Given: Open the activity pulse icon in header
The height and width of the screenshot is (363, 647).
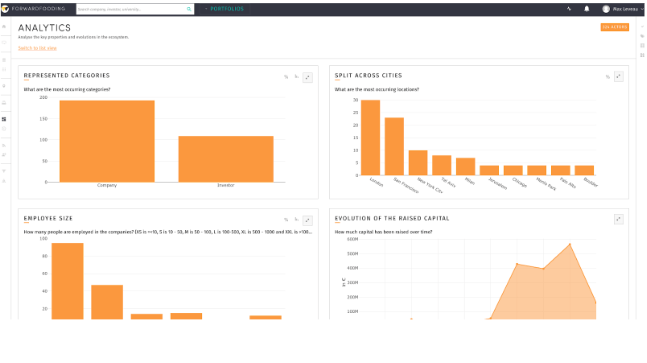Looking at the screenshot, I should (x=569, y=9).
